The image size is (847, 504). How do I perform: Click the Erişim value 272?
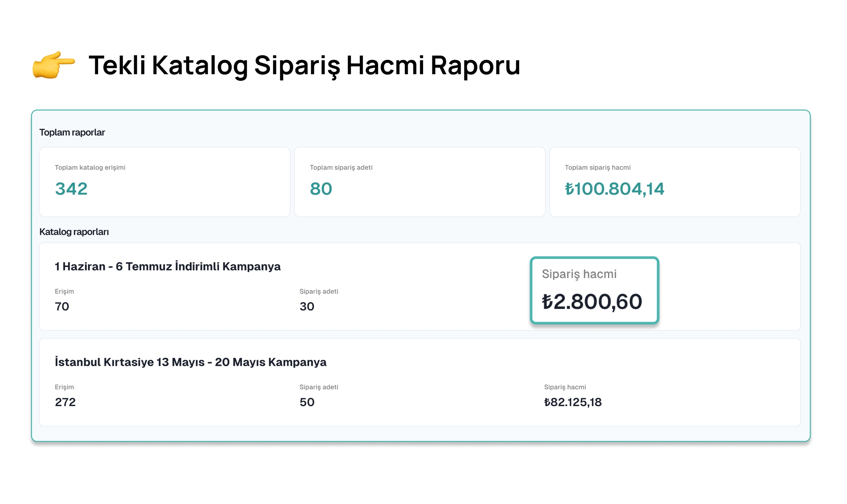[65, 402]
